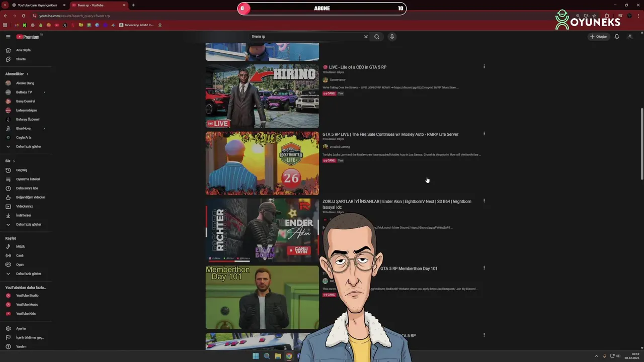Open Fire Sale Continues video title
The width and height of the screenshot is (644, 362).
[390, 134]
